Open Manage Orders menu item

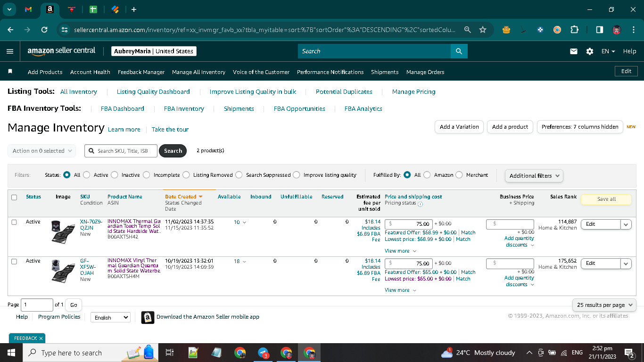[425, 72]
